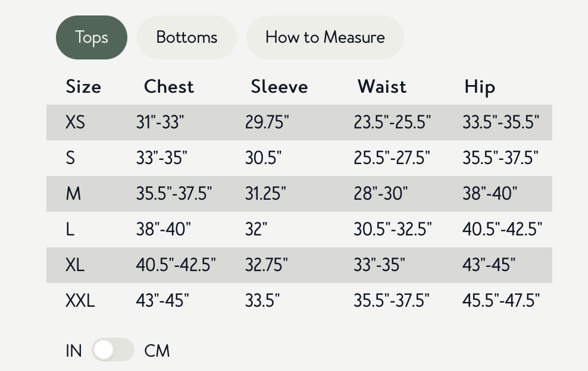Select the M size row label
588x371 pixels.
tap(73, 194)
